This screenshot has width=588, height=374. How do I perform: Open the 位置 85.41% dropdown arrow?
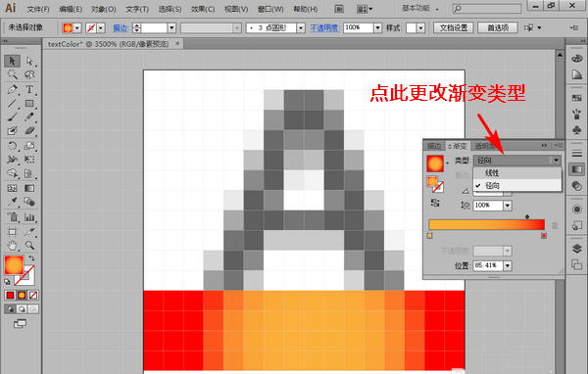point(508,265)
